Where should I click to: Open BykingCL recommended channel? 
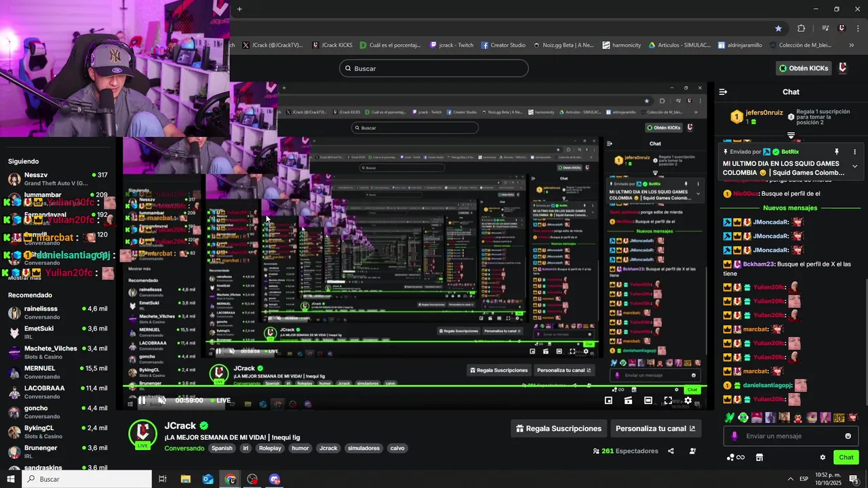(58, 432)
